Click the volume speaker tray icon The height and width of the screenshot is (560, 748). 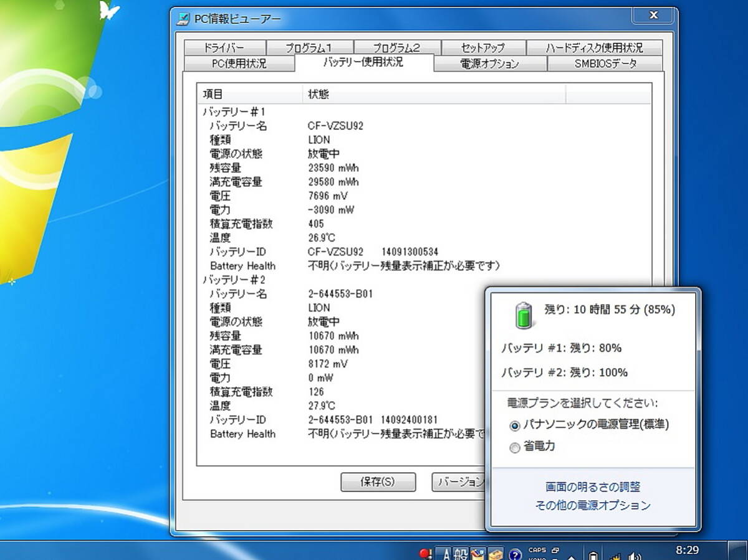(634, 556)
